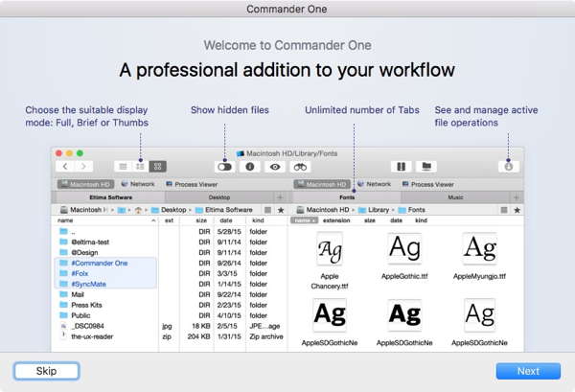Sort the left pane by the ext column
The image size is (575, 392).
(169, 220)
